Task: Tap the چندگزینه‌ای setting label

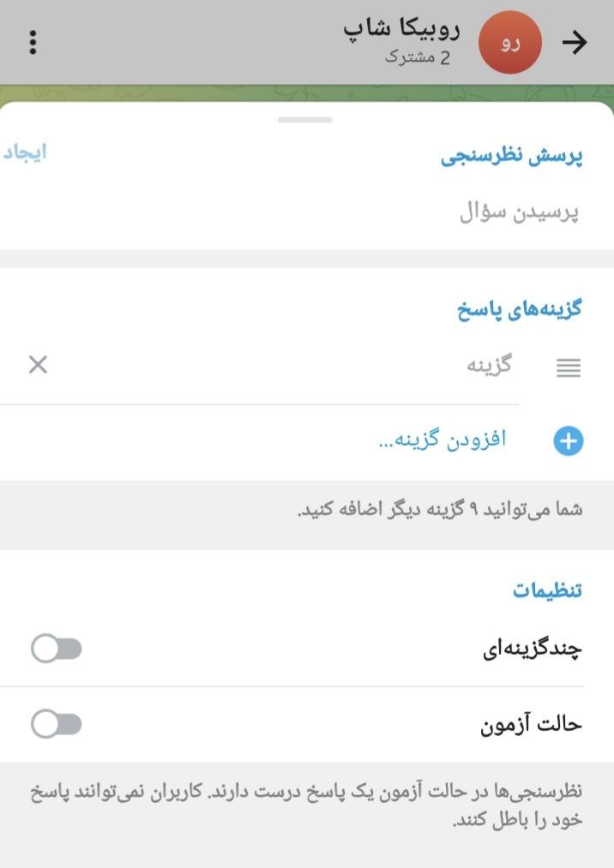Action: point(533,650)
